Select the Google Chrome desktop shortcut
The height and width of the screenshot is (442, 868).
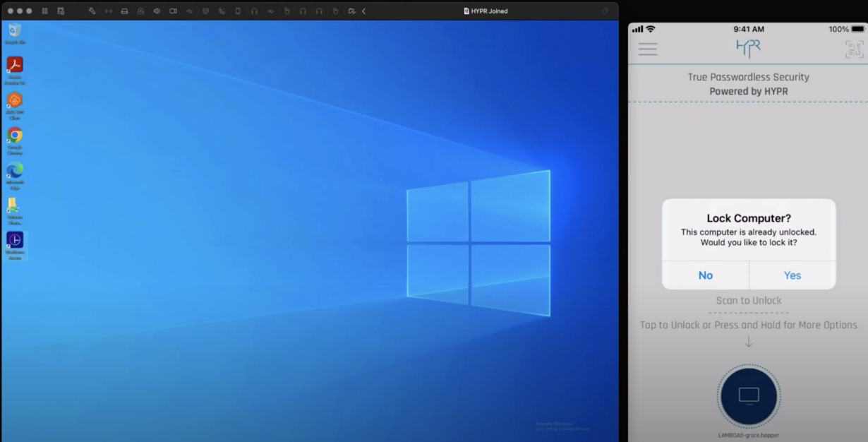[15, 141]
